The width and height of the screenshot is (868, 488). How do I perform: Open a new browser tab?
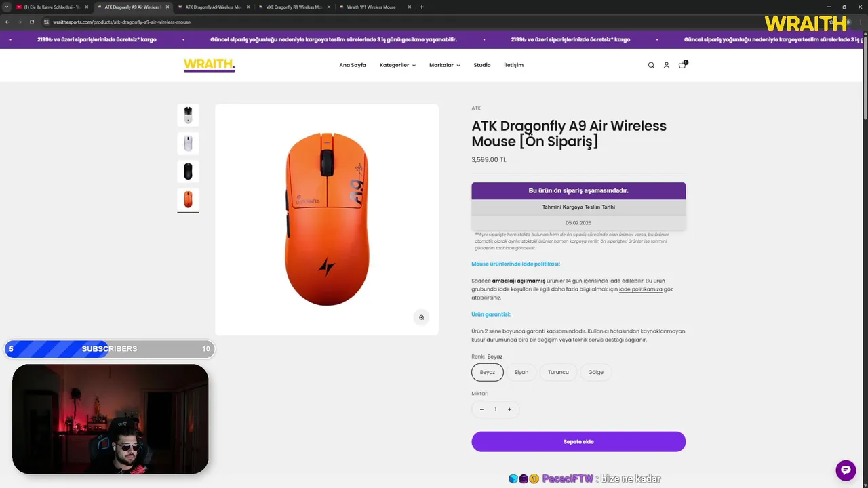click(x=422, y=7)
